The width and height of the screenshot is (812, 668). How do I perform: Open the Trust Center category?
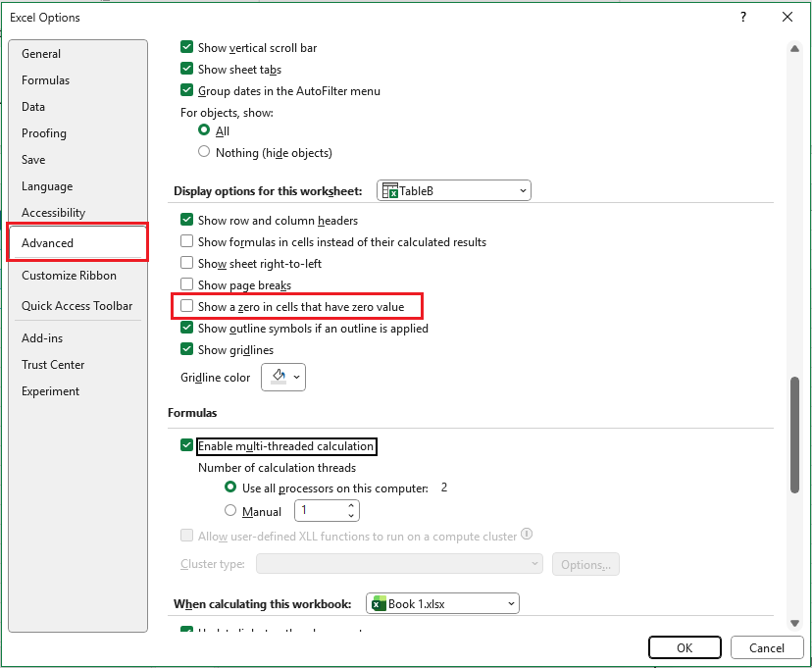click(x=53, y=365)
